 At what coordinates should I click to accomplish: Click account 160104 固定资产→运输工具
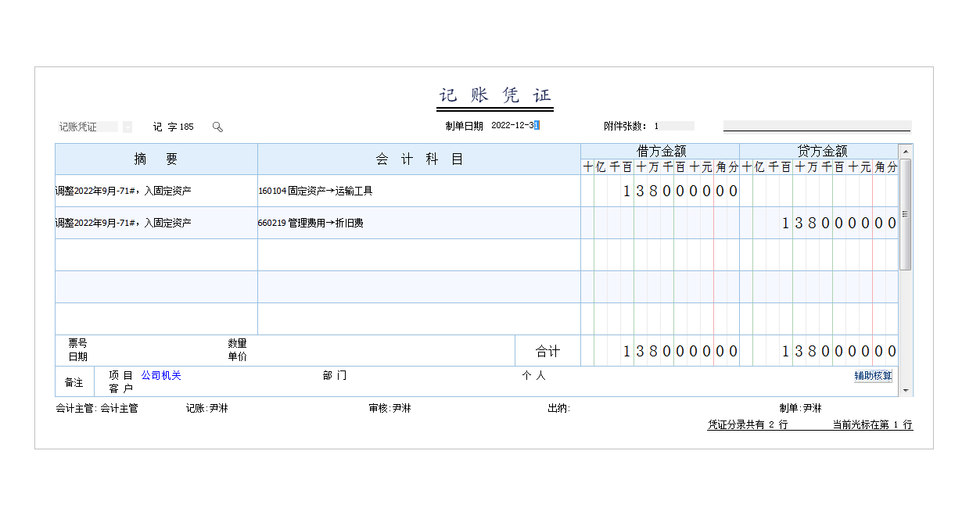(419, 191)
